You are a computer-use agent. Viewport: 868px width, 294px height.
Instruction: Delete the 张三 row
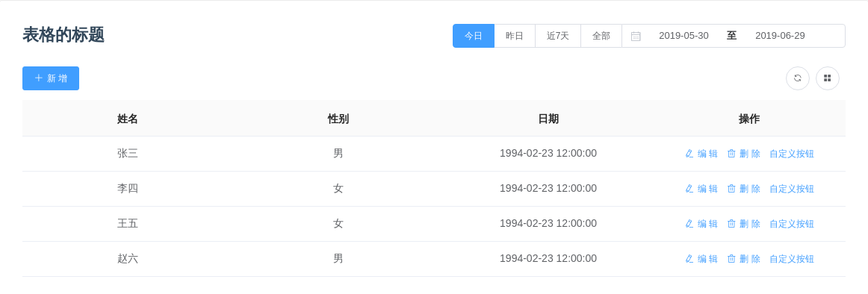[744, 154]
